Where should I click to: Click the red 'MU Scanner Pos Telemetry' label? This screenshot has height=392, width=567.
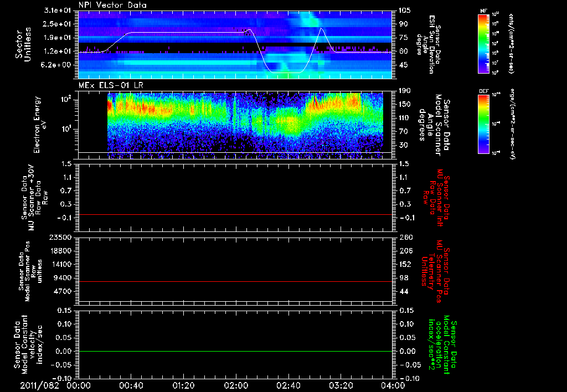click(435, 271)
